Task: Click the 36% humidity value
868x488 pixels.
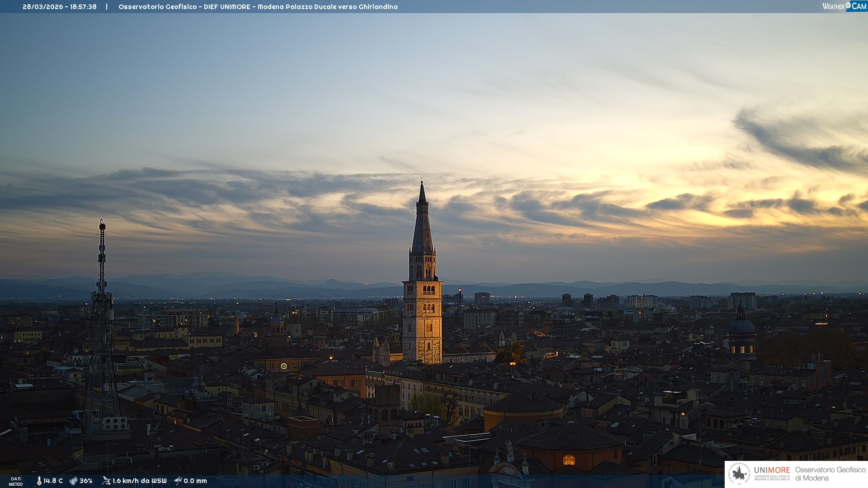Action: 86,481
